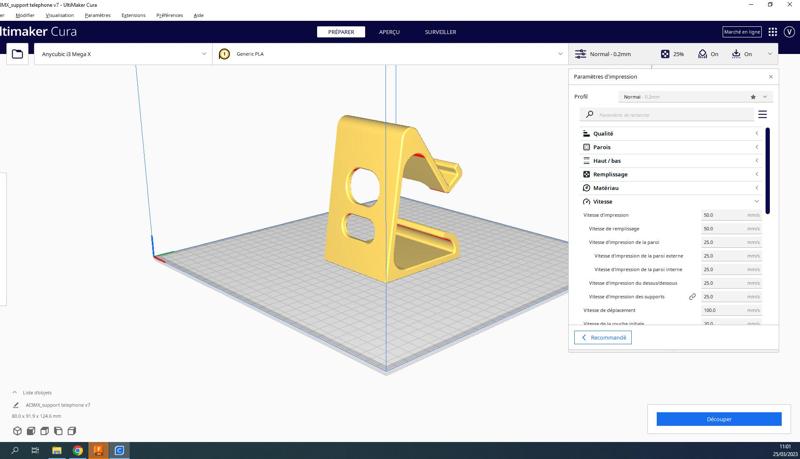800x459 pixels.
Task: Open Google Chrome from the taskbar
Action: click(x=78, y=450)
